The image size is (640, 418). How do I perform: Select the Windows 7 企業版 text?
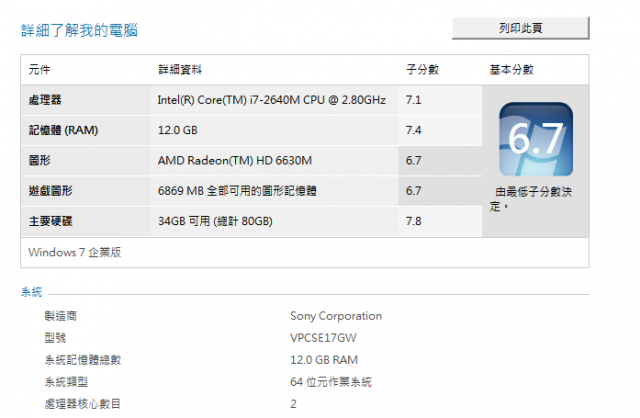coord(75,252)
